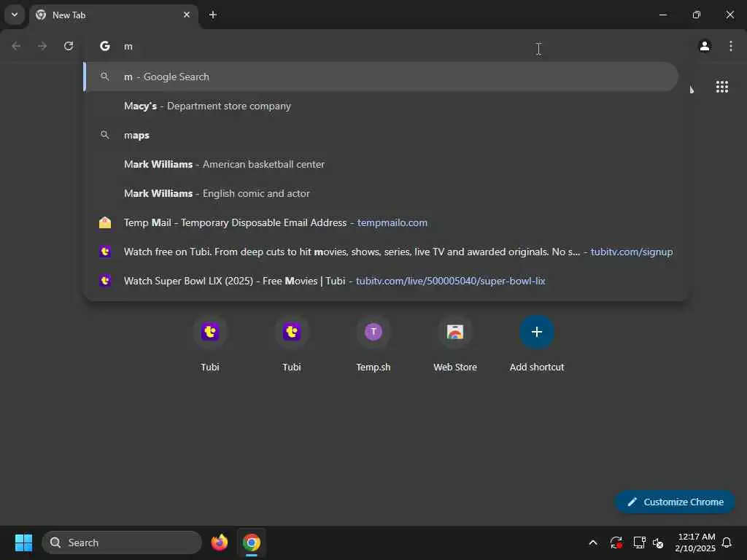
Task: Launch Firefox from the taskbar
Action: [x=219, y=542]
